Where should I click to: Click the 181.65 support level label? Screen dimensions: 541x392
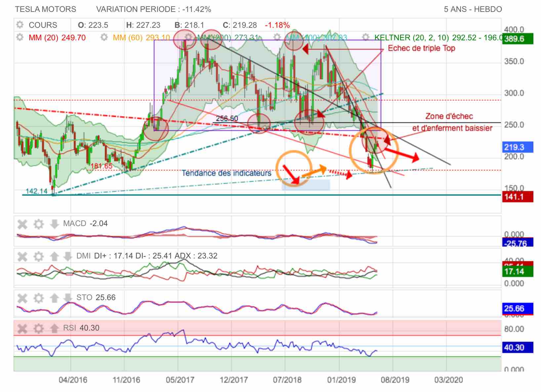(102, 166)
